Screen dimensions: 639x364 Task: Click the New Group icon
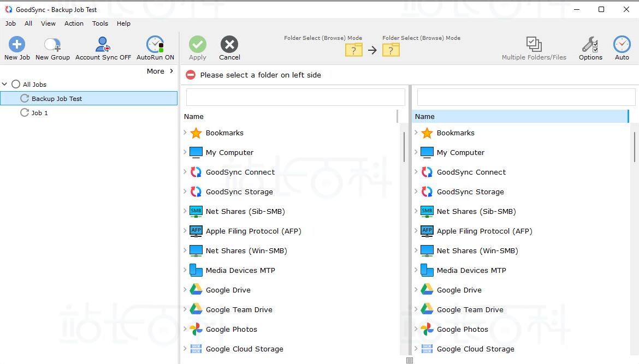(52, 44)
